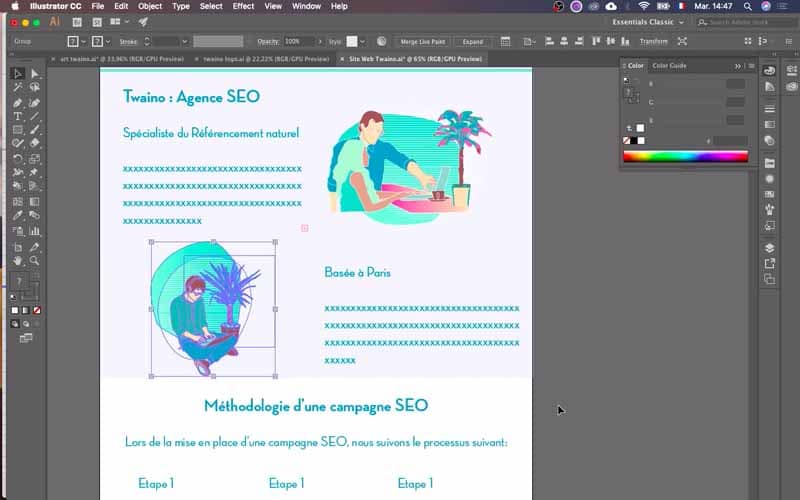The height and width of the screenshot is (500, 800).
Task: Select the Gradient tool
Action: 35,202
